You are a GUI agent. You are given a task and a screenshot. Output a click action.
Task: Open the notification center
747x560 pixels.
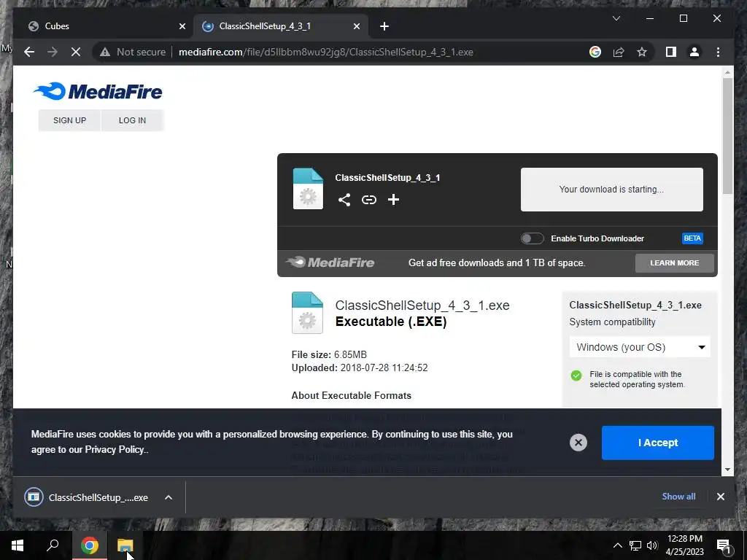tap(724, 545)
